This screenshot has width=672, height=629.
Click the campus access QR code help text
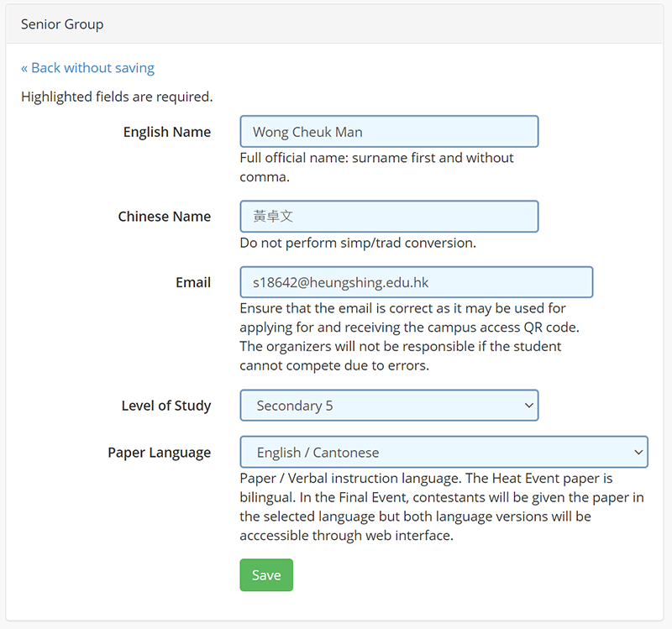(x=409, y=337)
